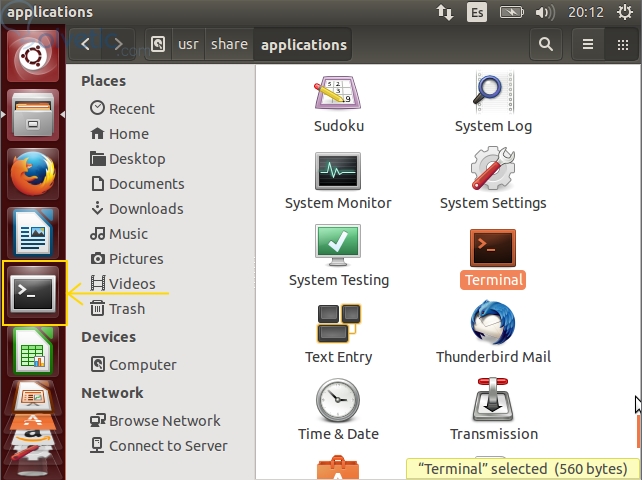Select the Thunderbird Mail icon
This screenshot has height=480, width=642.
[493, 322]
